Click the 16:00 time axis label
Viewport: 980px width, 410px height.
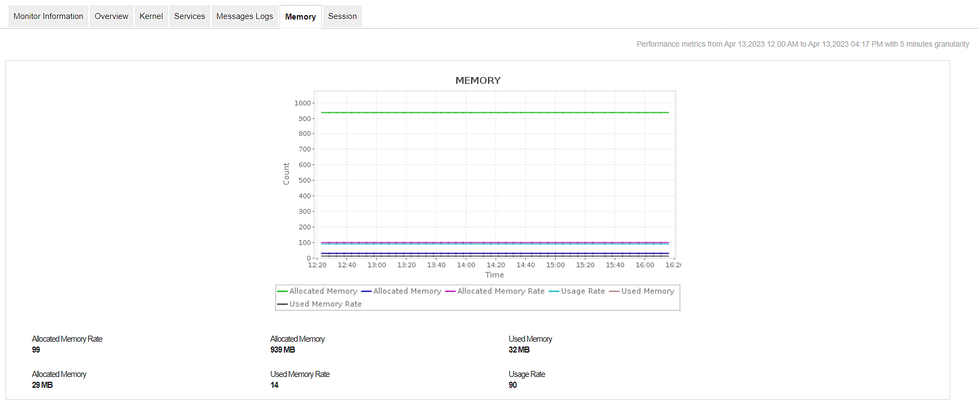coord(645,265)
